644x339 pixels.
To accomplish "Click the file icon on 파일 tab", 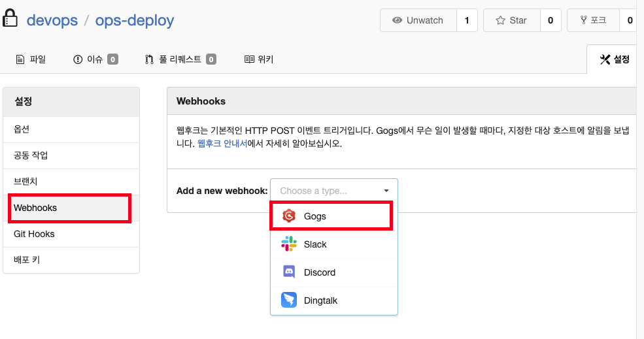I will coord(20,59).
